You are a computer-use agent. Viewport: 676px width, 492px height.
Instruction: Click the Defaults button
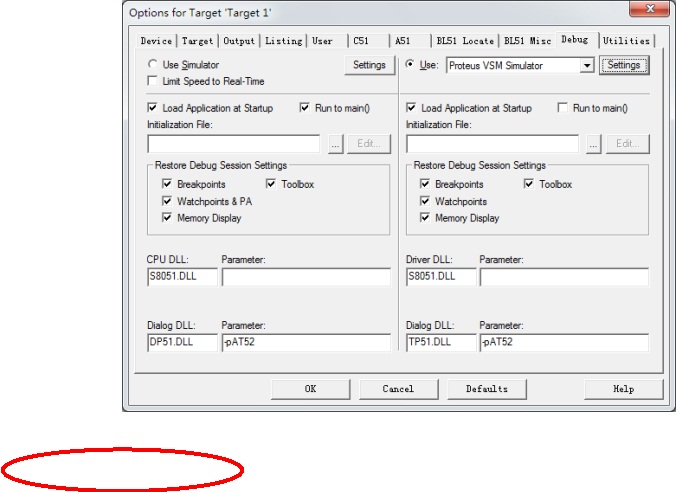click(487, 389)
